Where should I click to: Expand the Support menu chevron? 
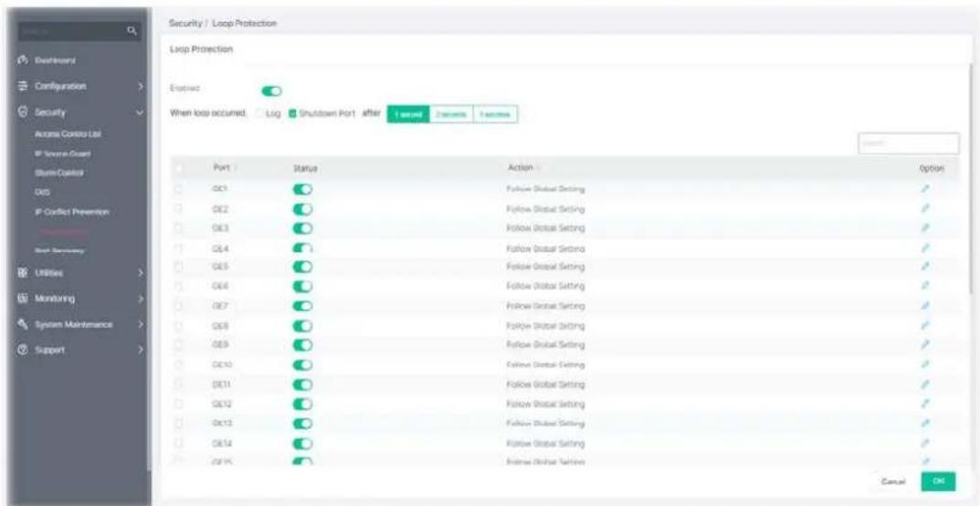coord(141,350)
